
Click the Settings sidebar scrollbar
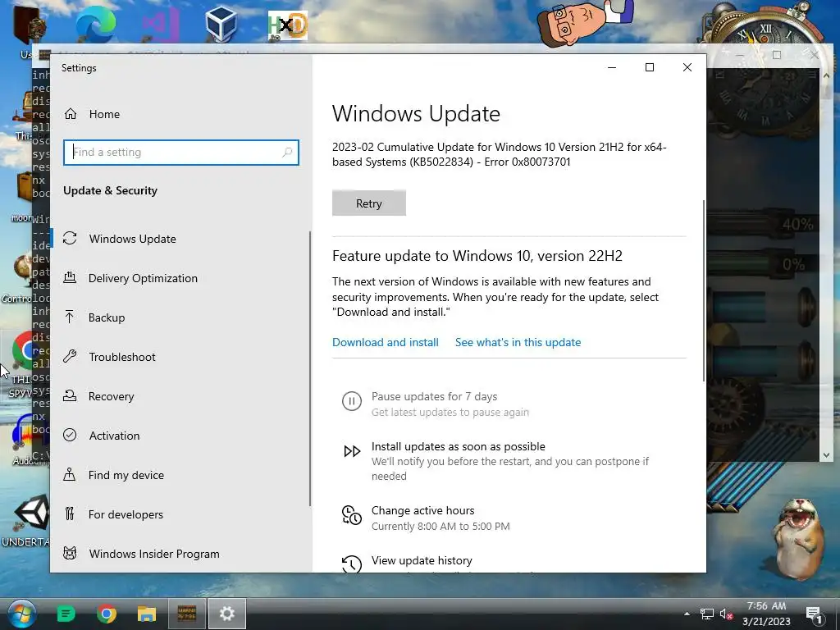pyautogui.click(x=309, y=368)
